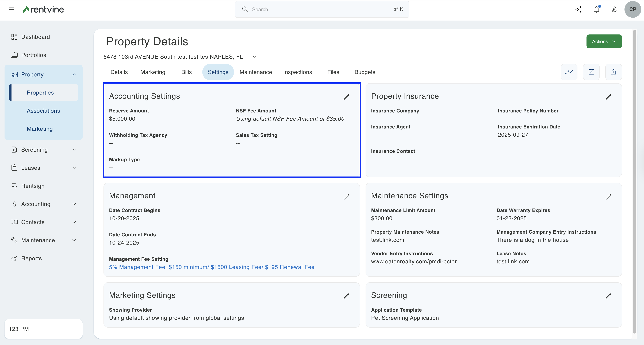Click the note edit icon button
Viewport: 644px width, 345px height.
591,72
